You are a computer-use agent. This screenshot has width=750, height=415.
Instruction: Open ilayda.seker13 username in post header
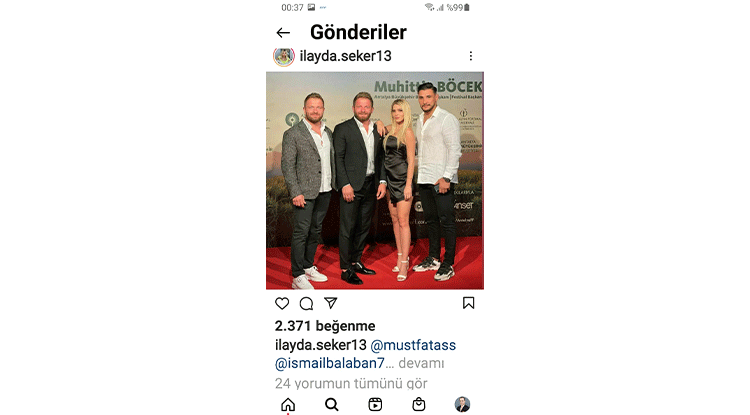(345, 56)
